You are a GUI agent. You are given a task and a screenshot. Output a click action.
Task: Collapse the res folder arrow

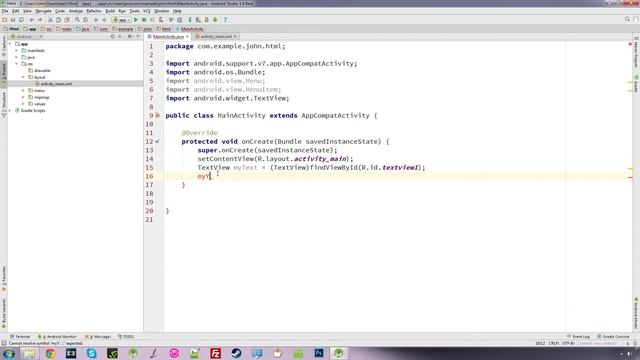point(17,64)
